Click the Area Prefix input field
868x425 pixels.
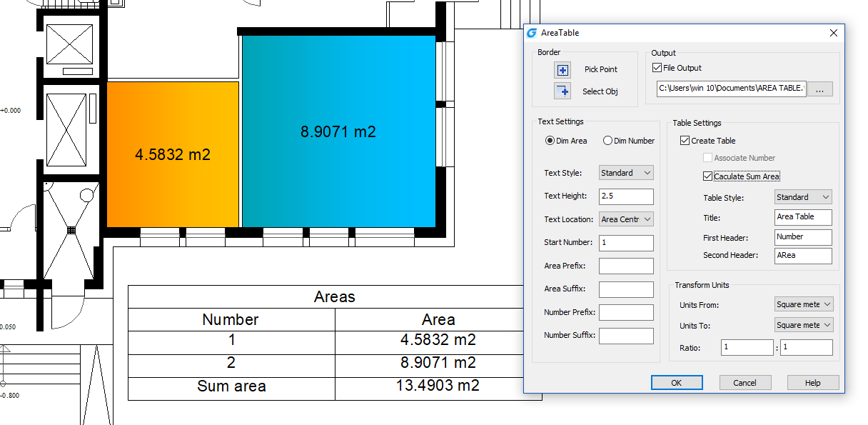coord(626,266)
